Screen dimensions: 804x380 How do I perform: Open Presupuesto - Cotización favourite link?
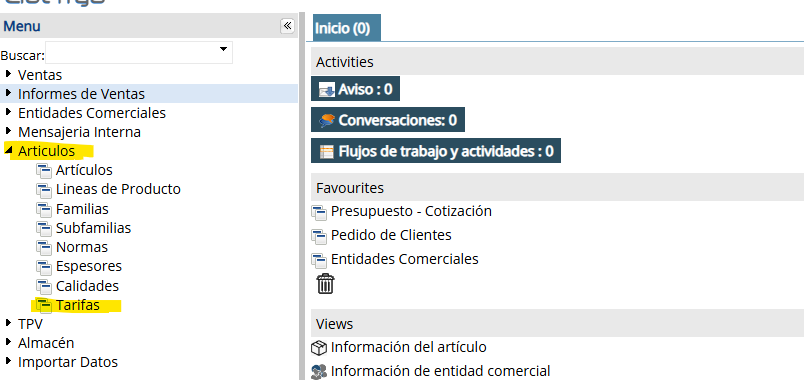point(411,211)
